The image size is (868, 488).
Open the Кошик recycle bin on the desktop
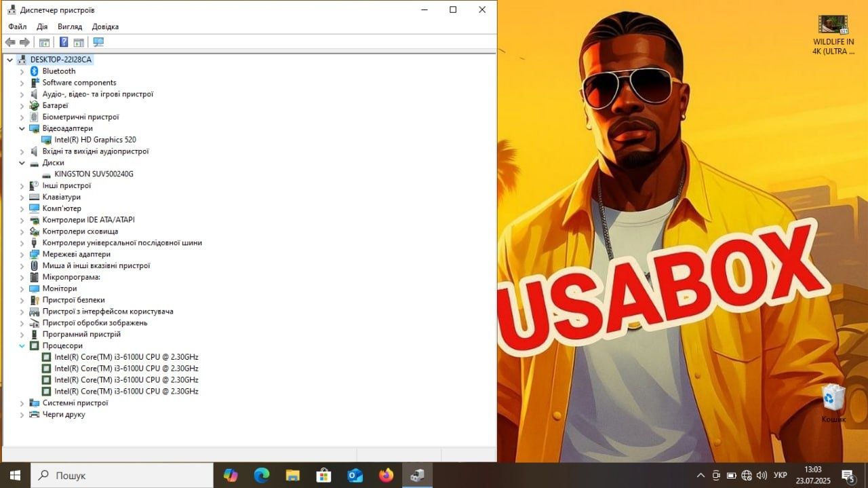tap(833, 403)
